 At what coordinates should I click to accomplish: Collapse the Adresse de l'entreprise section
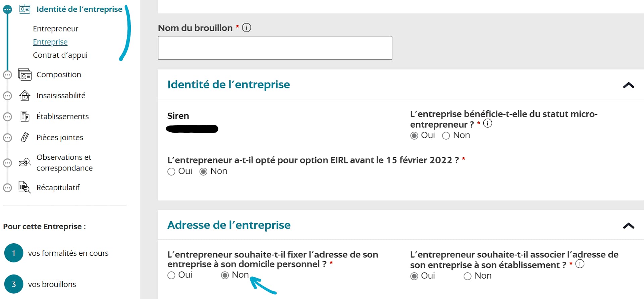point(628,226)
